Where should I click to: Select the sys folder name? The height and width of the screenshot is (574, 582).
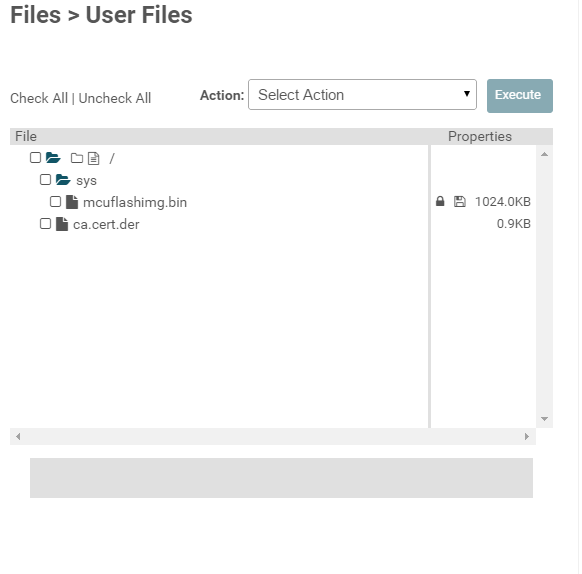pyautogui.click(x=86, y=181)
